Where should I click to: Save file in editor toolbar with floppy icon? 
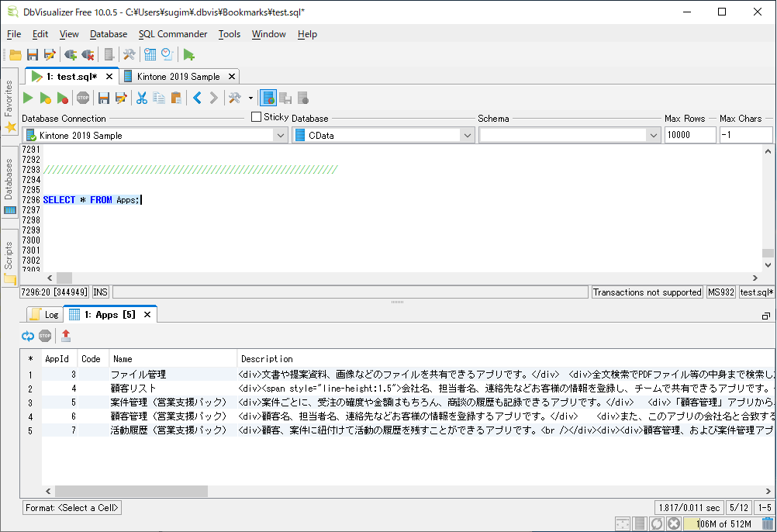coord(104,98)
